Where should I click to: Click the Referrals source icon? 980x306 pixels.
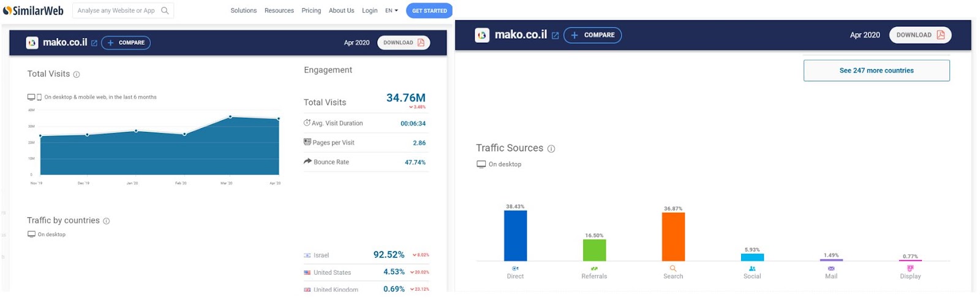tap(594, 269)
